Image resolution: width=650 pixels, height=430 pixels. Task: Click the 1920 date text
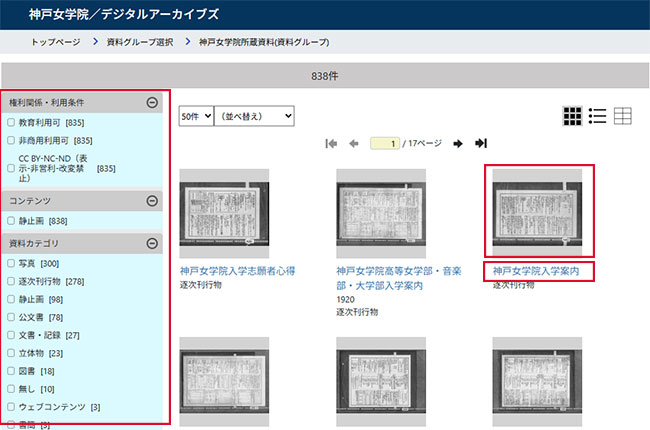(x=345, y=299)
